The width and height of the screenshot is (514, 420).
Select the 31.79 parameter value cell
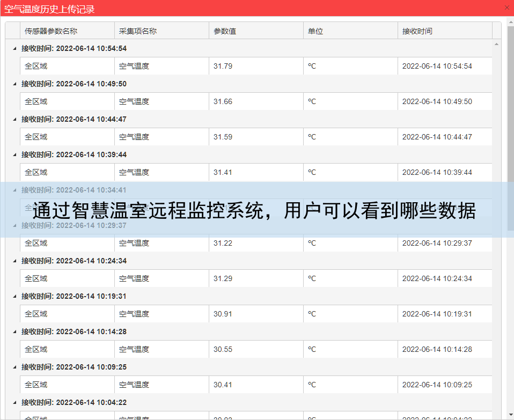[256, 66]
